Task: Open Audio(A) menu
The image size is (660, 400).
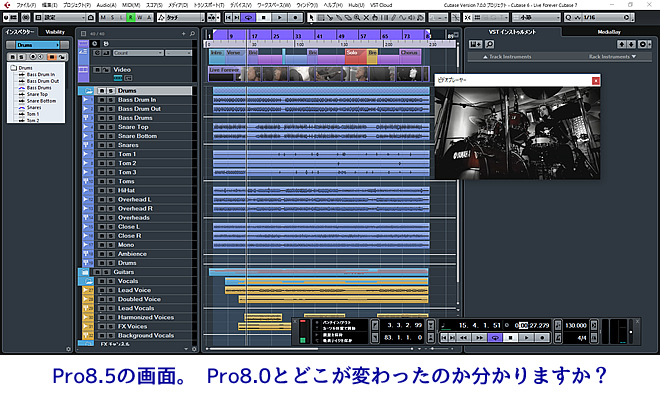Action: [106, 5]
